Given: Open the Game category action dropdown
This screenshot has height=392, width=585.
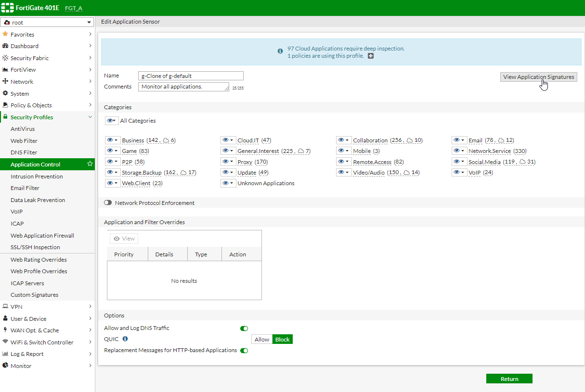Looking at the screenshot, I should (113, 151).
